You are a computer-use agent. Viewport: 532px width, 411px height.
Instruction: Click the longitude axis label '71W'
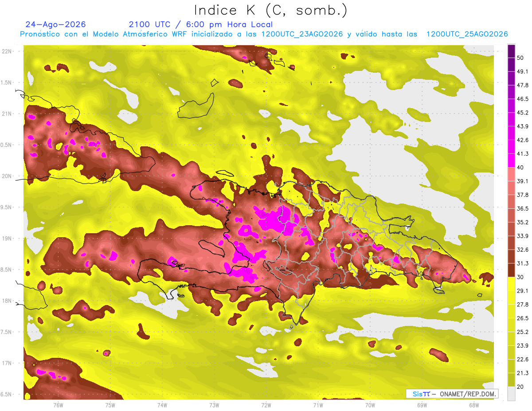[318, 405]
